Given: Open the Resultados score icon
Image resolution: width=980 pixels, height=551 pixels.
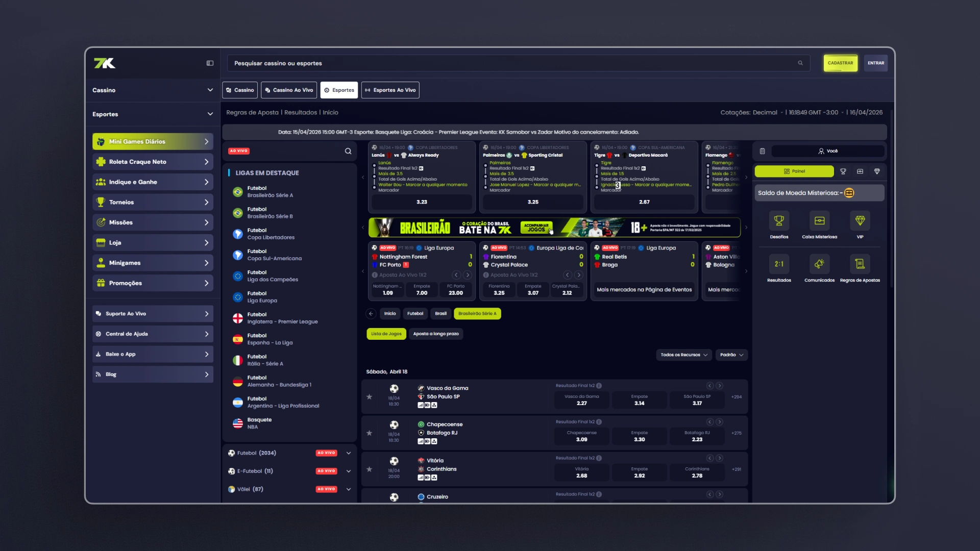Looking at the screenshot, I should 779,264.
